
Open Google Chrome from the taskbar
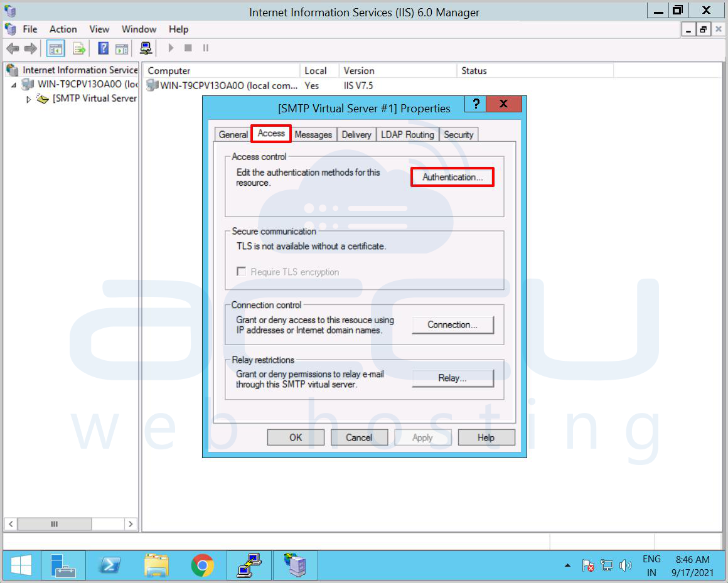203,565
